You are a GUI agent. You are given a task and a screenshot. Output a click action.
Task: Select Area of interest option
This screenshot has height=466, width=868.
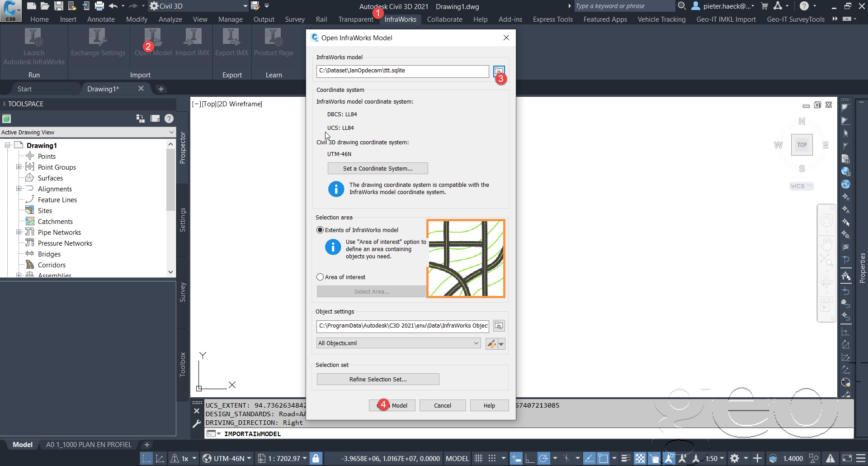pos(341,277)
